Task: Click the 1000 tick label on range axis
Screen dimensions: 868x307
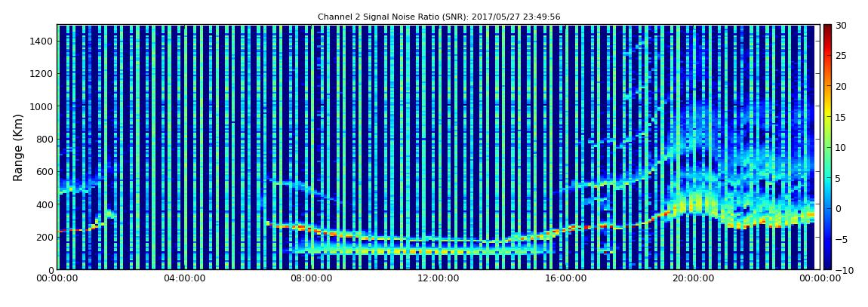Action: 42,106
